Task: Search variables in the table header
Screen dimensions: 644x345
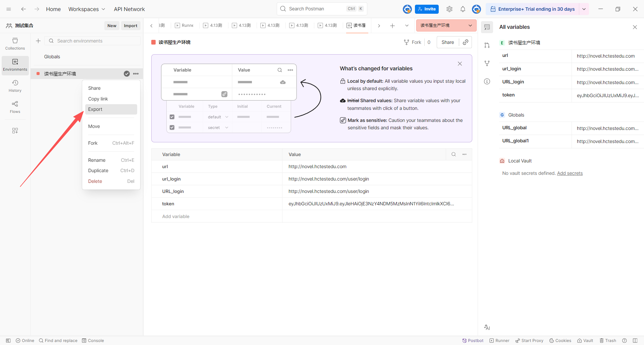Action: [453, 154]
